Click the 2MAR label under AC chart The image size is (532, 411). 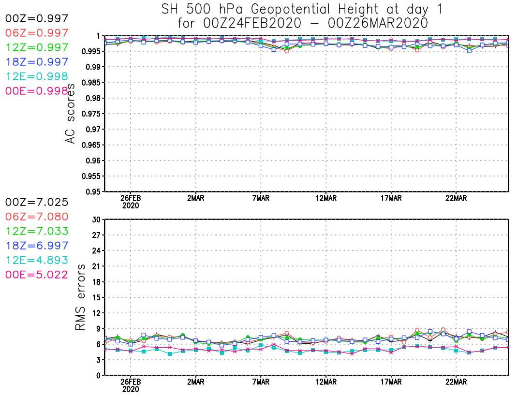196,198
